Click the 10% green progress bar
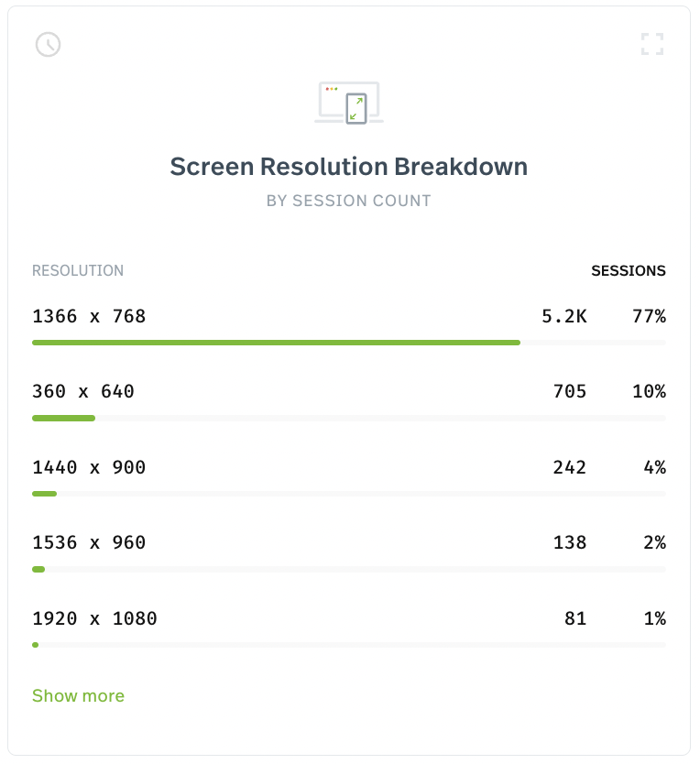Viewport: 700px width, 764px height. point(63,418)
